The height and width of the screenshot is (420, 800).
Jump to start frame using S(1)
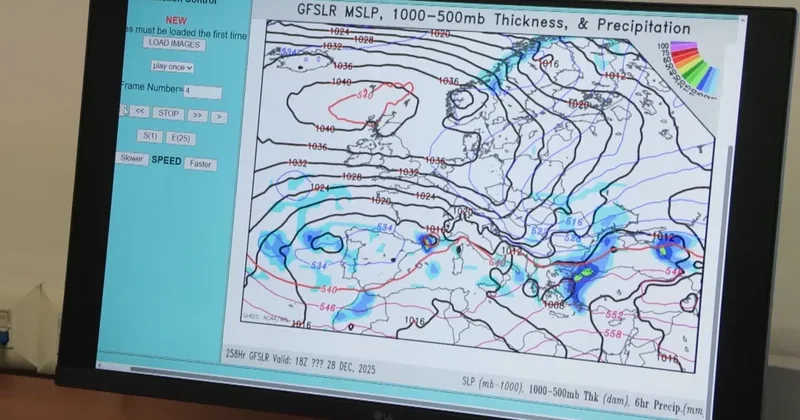coord(150,136)
